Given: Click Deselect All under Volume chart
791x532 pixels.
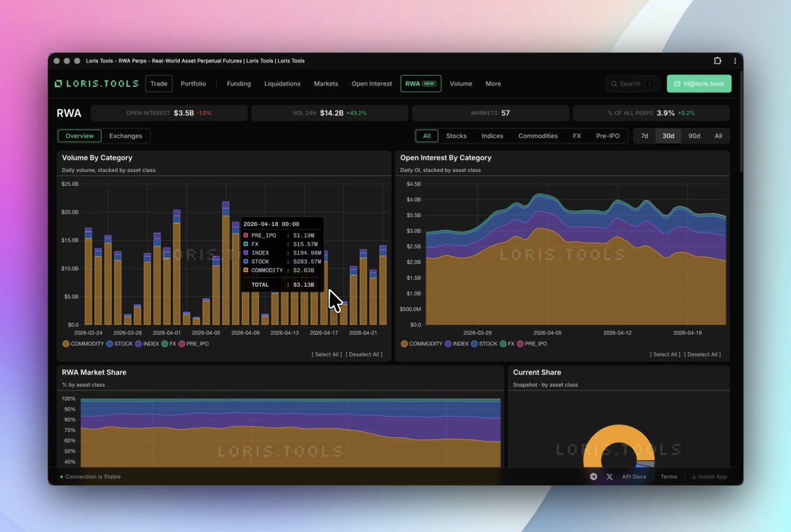Looking at the screenshot, I should (364, 355).
